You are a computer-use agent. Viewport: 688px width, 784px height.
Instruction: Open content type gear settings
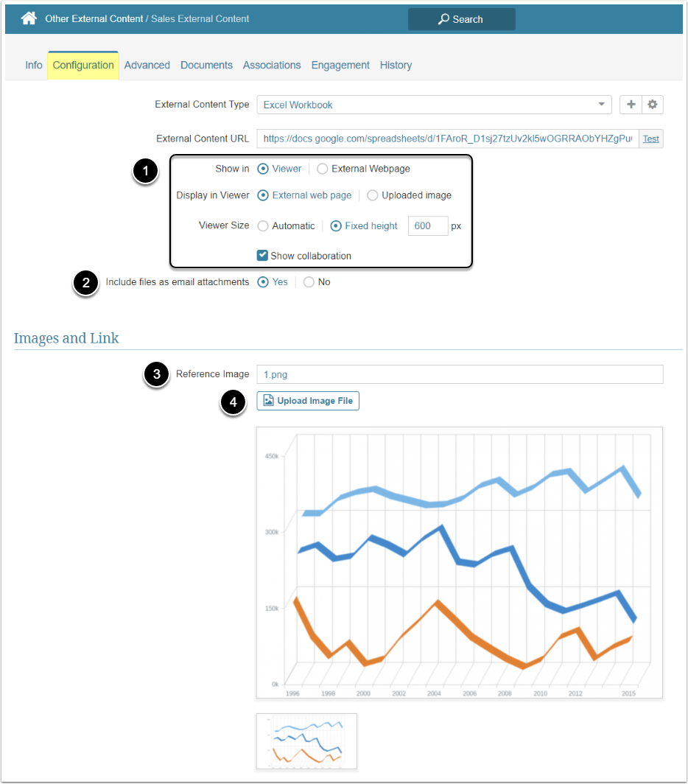pos(652,105)
